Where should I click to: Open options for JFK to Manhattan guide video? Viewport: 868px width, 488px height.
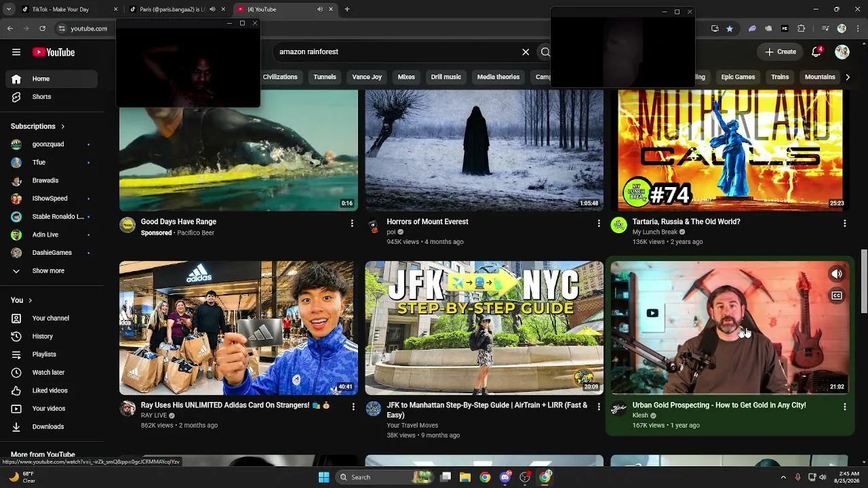[598, 407]
